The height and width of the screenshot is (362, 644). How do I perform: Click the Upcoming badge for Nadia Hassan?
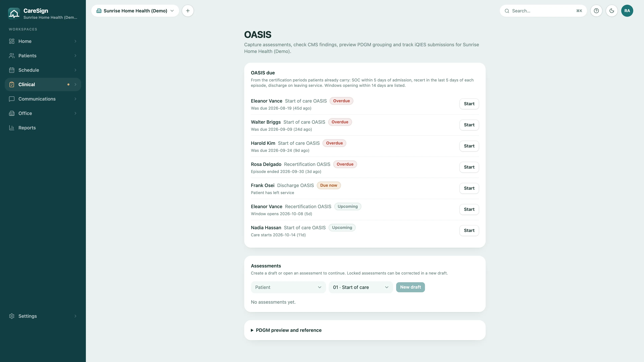(x=342, y=228)
